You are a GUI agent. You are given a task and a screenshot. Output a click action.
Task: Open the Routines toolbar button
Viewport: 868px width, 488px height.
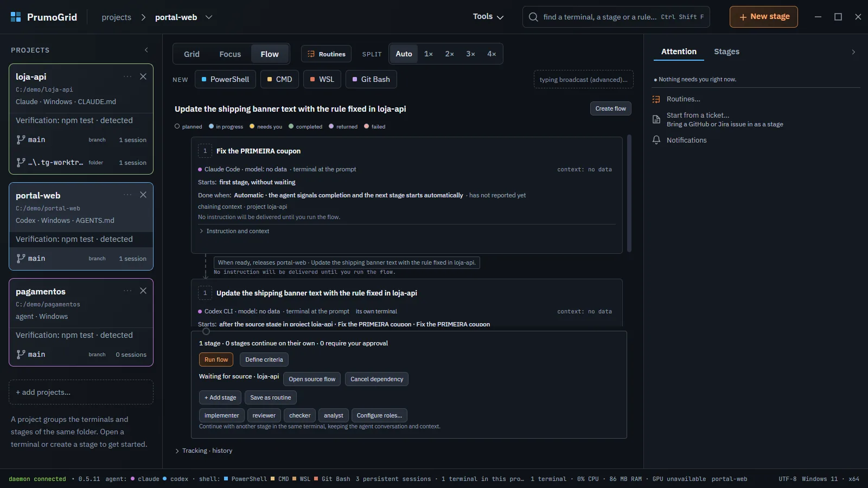coord(327,54)
